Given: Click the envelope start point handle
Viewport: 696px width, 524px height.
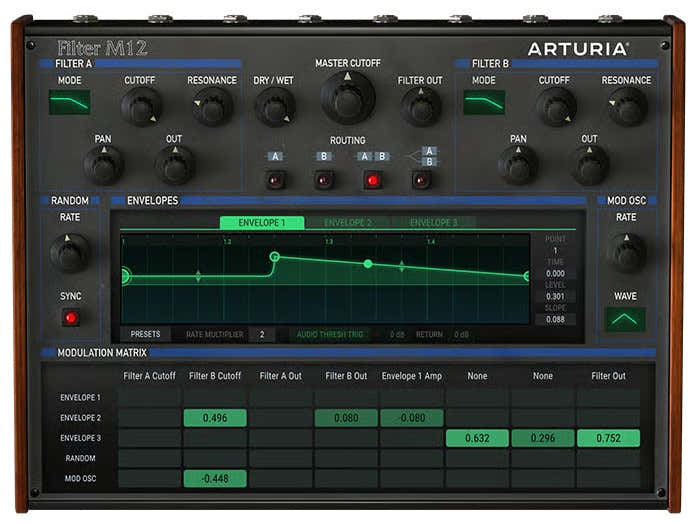Looking at the screenshot, I should tap(125, 276).
